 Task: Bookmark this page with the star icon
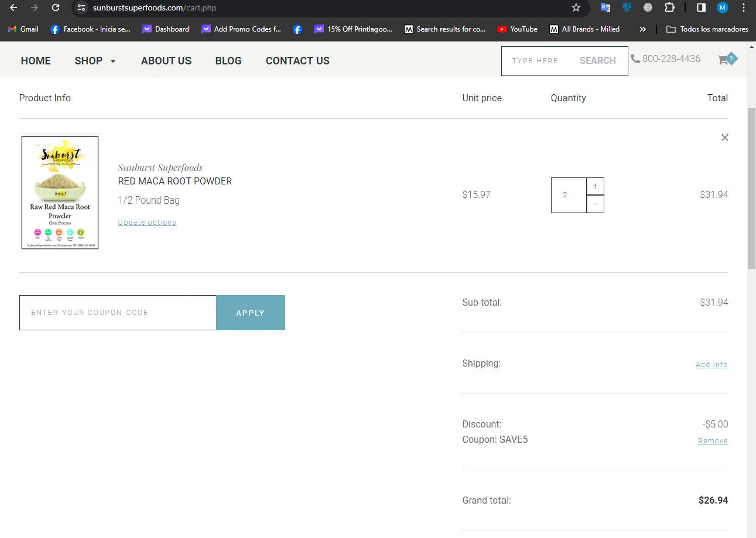[576, 8]
